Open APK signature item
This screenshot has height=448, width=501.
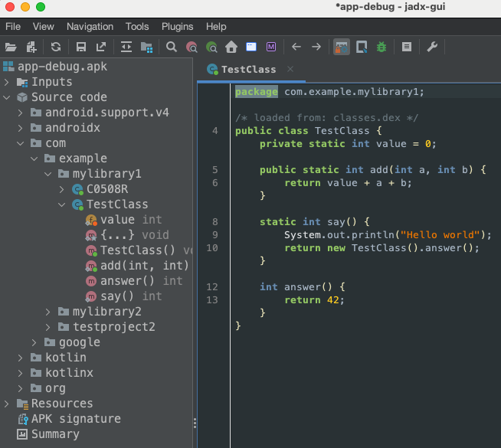pyautogui.click(x=70, y=419)
